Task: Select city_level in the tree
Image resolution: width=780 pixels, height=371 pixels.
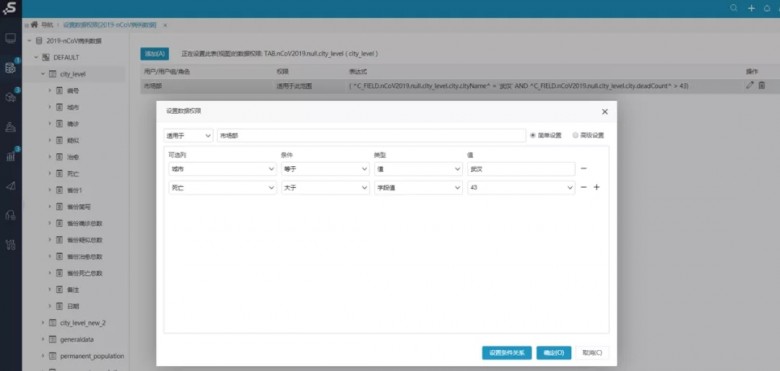Action: (x=73, y=74)
